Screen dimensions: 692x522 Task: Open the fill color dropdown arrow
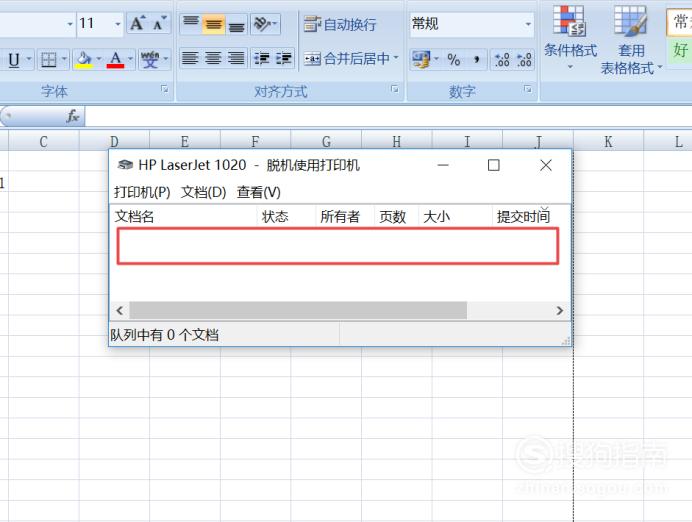click(x=99, y=59)
